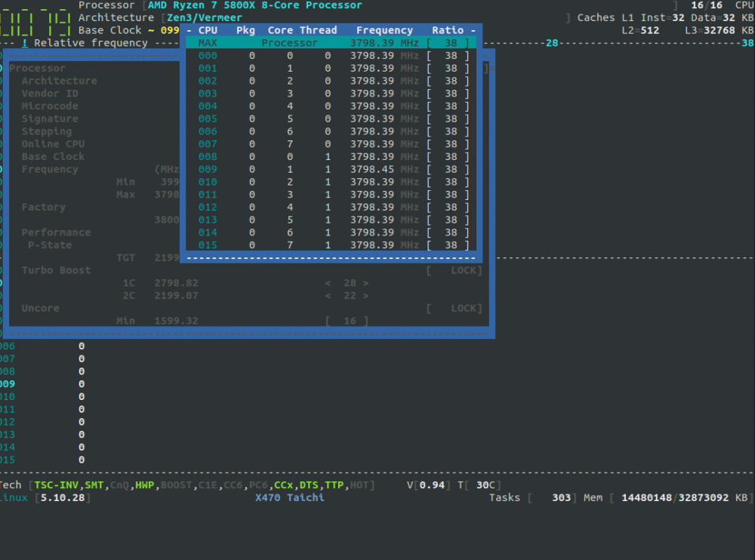Click the Turbo Boost label
The width and height of the screenshot is (755, 560).
[56, 270]
